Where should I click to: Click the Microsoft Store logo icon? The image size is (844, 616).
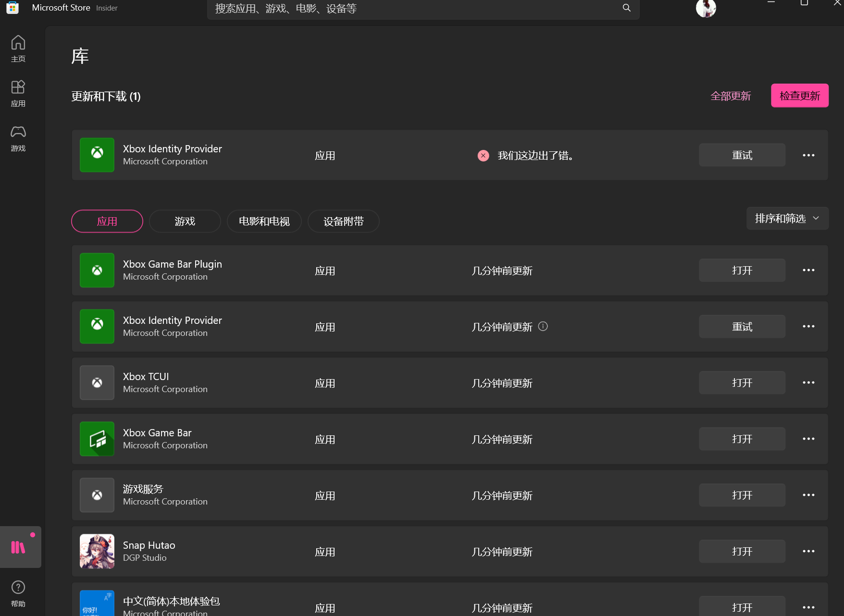tap(12, 8)
